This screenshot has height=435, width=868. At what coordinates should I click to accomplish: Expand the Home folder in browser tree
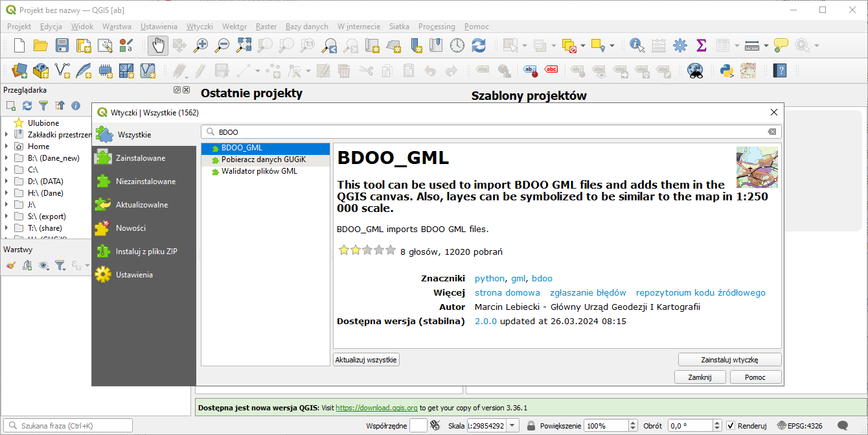[6, 147]
